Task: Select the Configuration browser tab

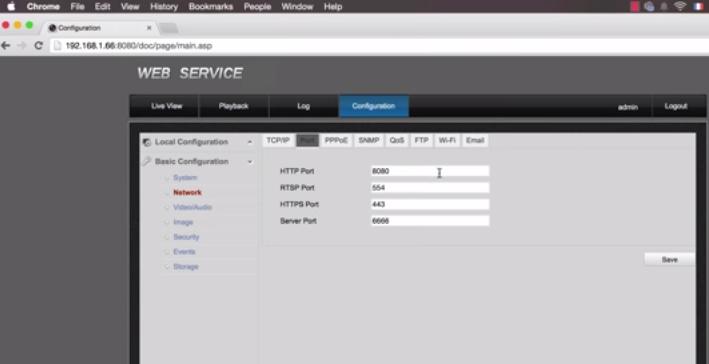Action: (x=99, y=28)
